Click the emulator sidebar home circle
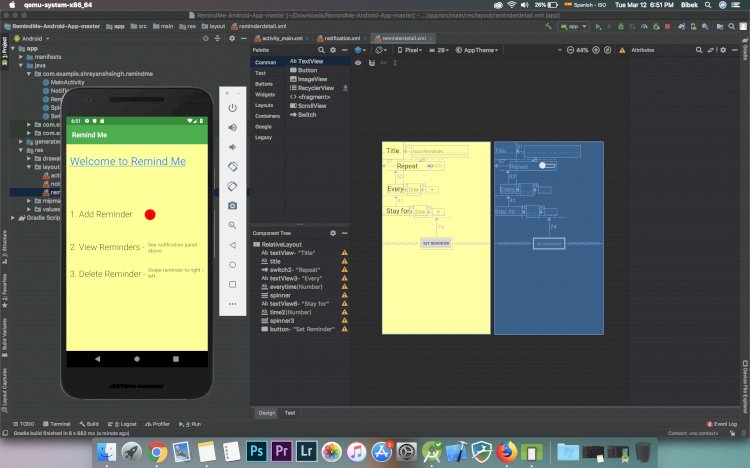This screenshot has width=750, height=468. [x=232, y=265]
